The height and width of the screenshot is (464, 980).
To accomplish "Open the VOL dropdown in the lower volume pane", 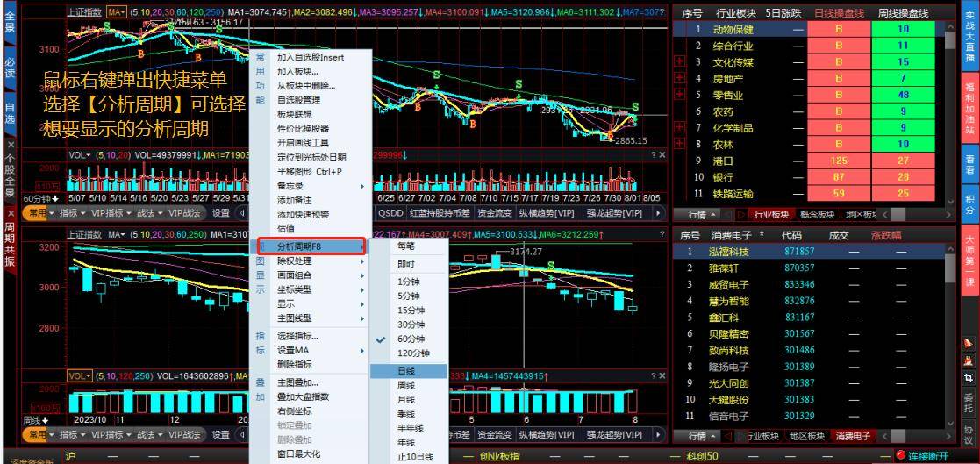I will pos(79,376).
